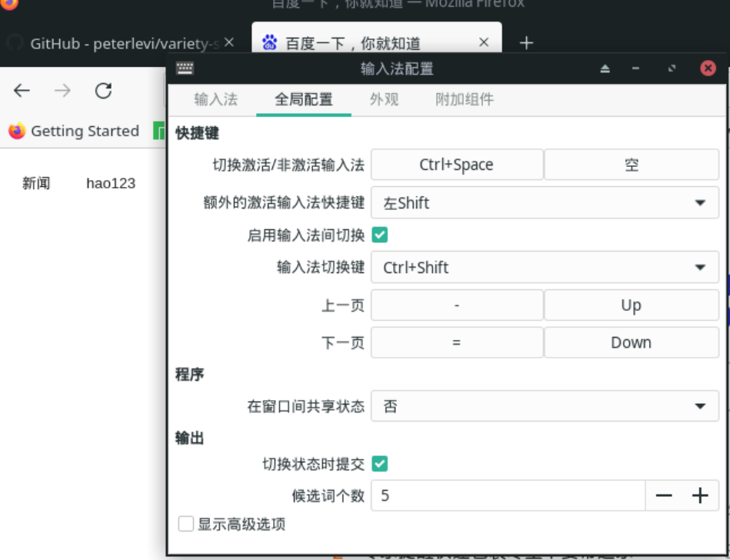Viewport: 730px width, 560px height.
Task: Minimize the 输入法配置 dialog
Action: [x=635, y=68]
